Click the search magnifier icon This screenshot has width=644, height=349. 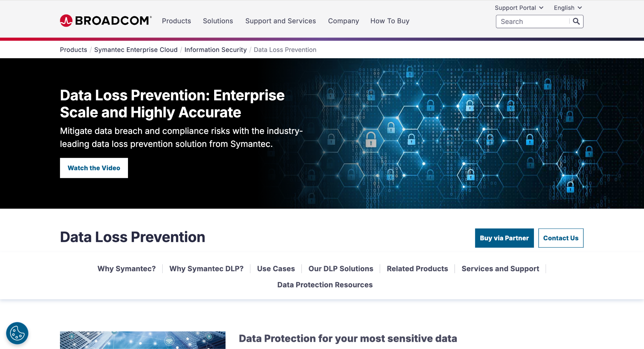[x=576, y=21]
